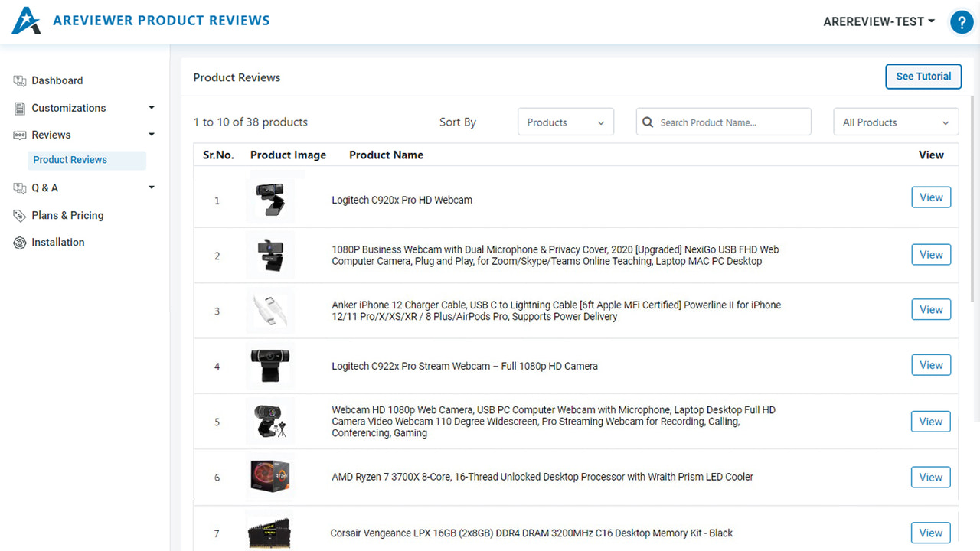Click the See Tutorial button
The height and width of the screenshot is (551, 980).
[923, 77]
